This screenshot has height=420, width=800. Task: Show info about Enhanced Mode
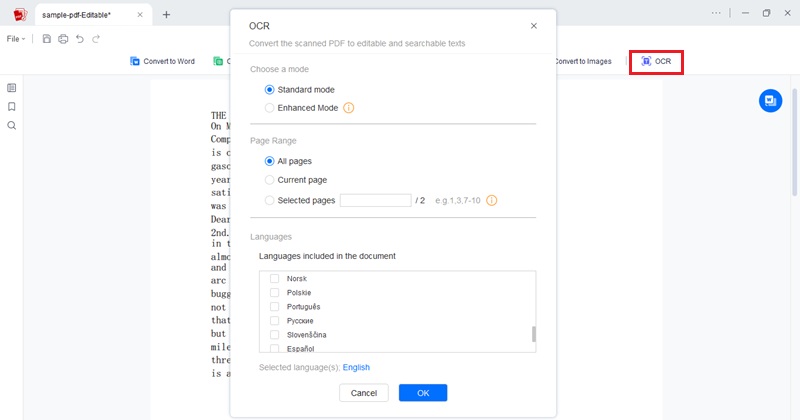(348, 108)
